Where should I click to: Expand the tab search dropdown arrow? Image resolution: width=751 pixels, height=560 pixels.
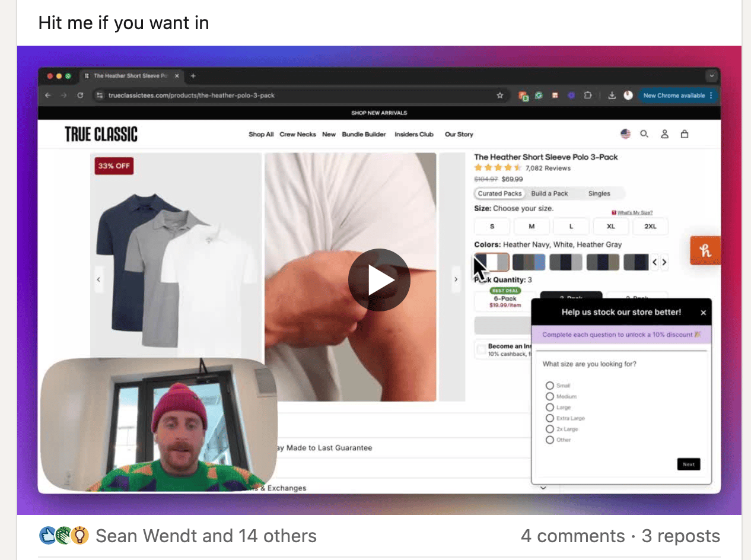(711, 76)
